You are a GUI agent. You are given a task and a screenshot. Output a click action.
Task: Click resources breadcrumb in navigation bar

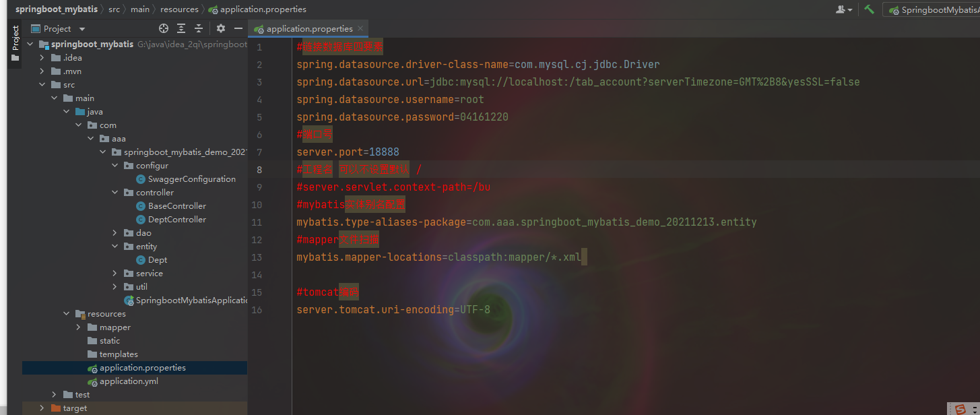(179, 9)
